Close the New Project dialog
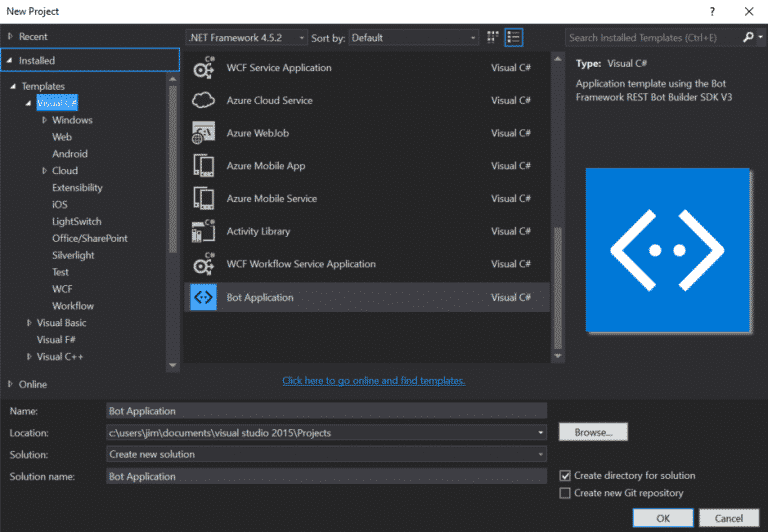The image size is (768, 532). [749, 11]
